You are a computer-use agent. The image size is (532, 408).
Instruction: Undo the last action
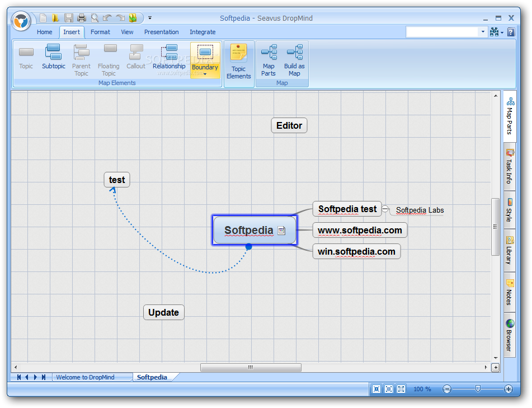click(x=107, y=18)
